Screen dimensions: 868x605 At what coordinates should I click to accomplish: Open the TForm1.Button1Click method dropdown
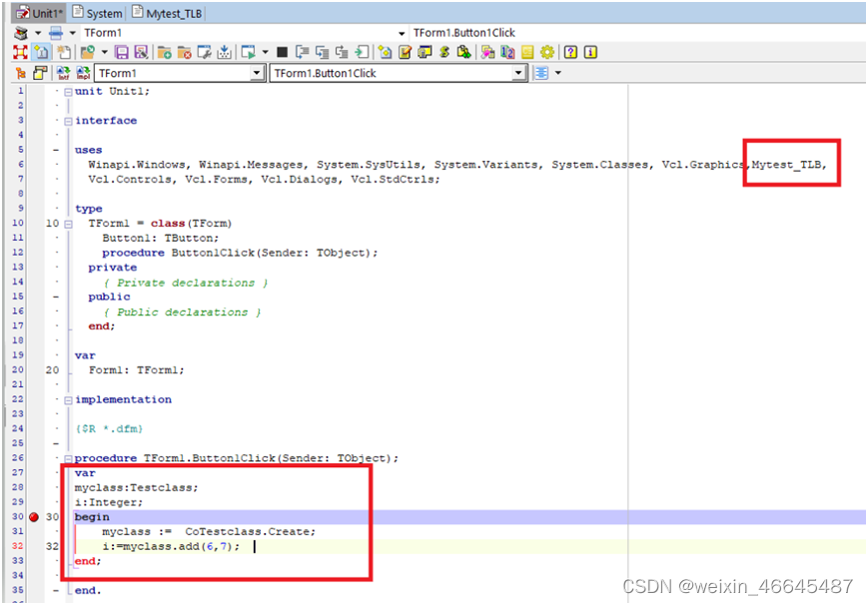pyautogui.click(x=519, y=72)
